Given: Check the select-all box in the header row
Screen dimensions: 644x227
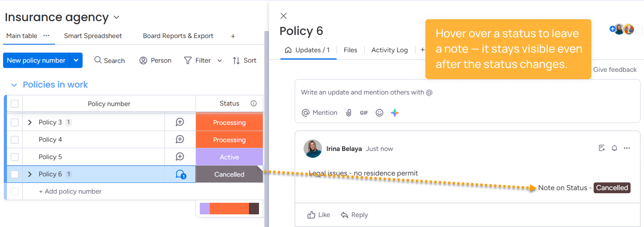Looking at the screenshot, I should [x=14, y=103].
